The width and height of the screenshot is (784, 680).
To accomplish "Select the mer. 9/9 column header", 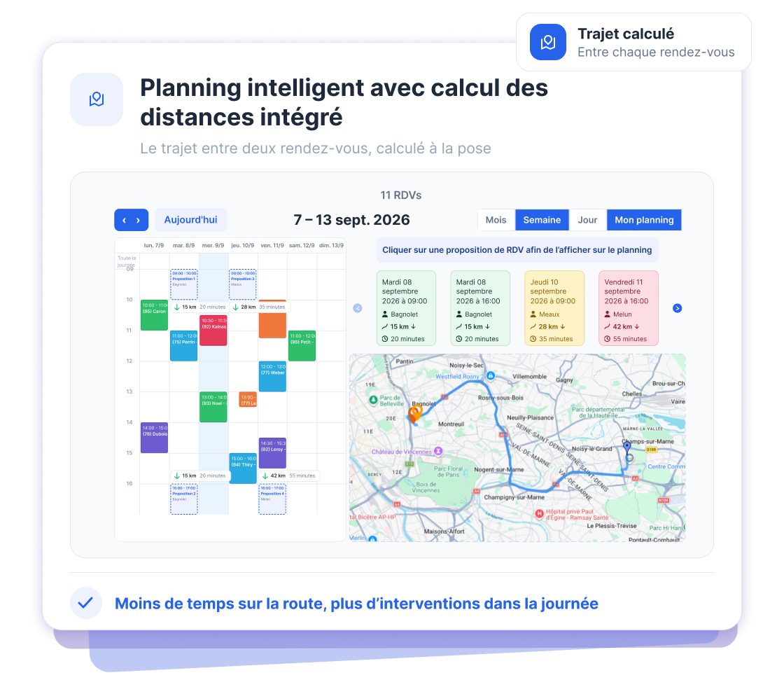I will (213, 246).
